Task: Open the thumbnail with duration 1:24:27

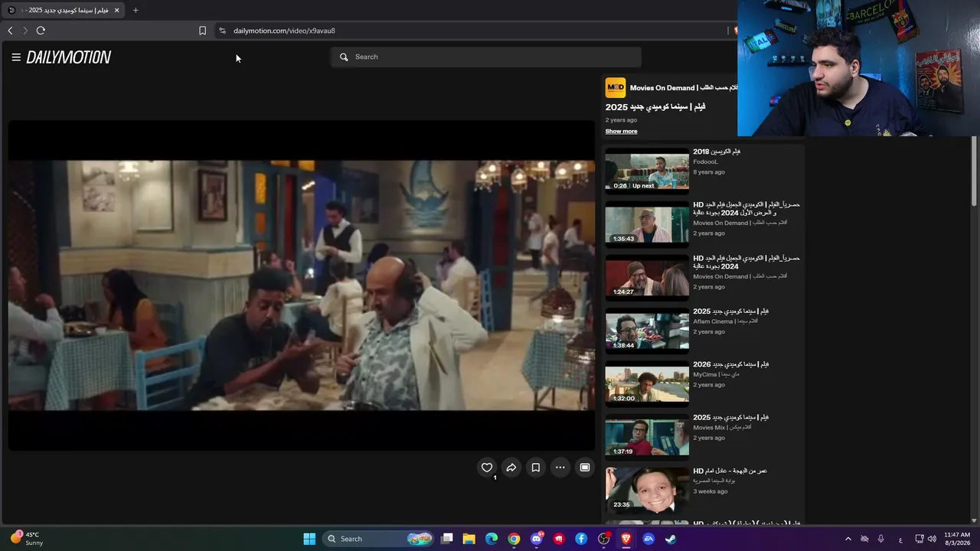Action: (x=647, y=276)
